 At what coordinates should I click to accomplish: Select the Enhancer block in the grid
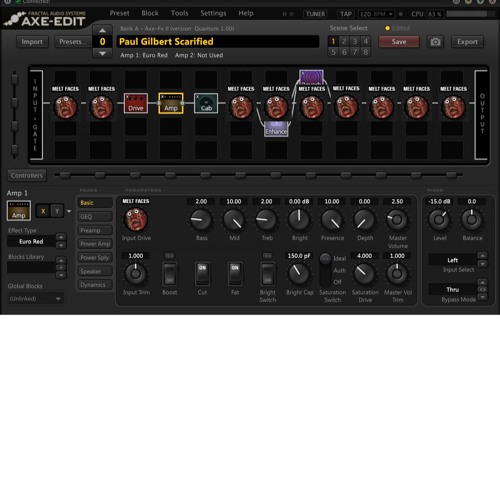coord(276,129)
